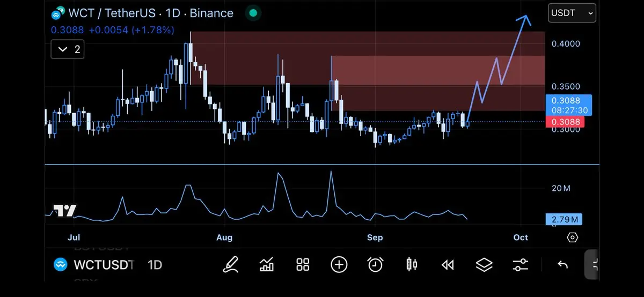Open the alert alarm clock icon
Image resolution: width=644 pixels, height=297 pixels.
375,264
